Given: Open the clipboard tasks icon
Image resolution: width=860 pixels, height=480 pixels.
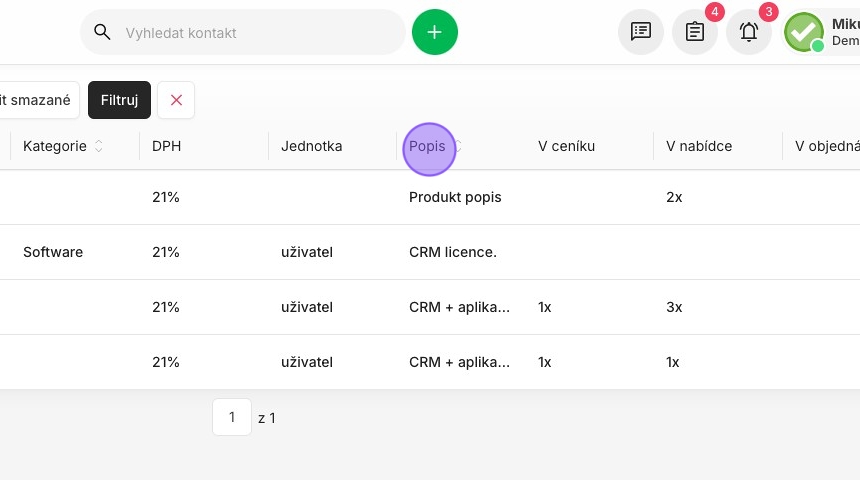Looking at the screenshot, I should pyautogui.click(x=695, y=31).
